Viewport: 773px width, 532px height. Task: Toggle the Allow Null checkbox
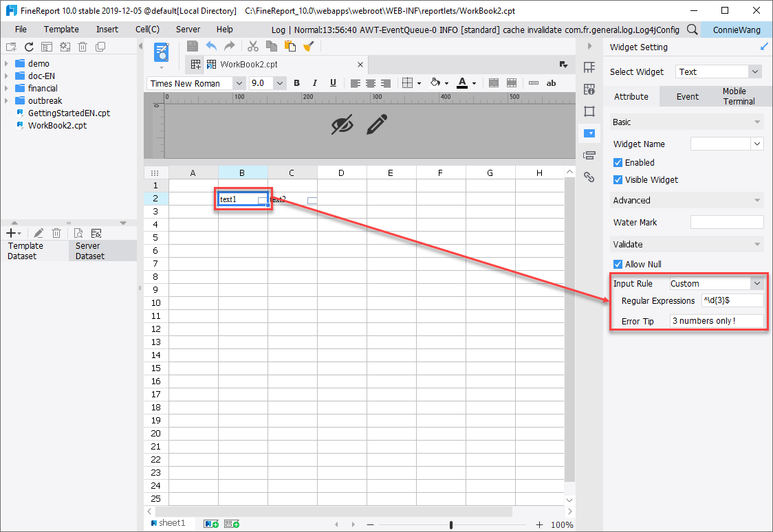(618, 264)
